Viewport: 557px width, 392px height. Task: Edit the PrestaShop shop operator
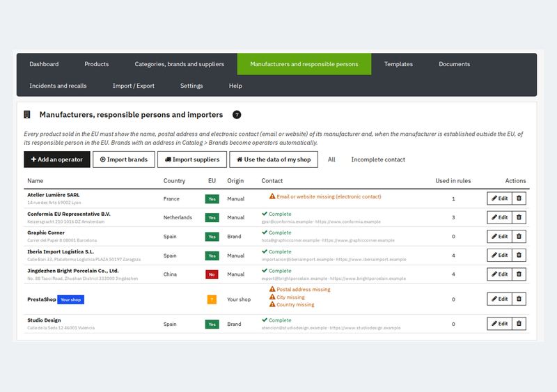pyautogui.click(x=499, y=299)
